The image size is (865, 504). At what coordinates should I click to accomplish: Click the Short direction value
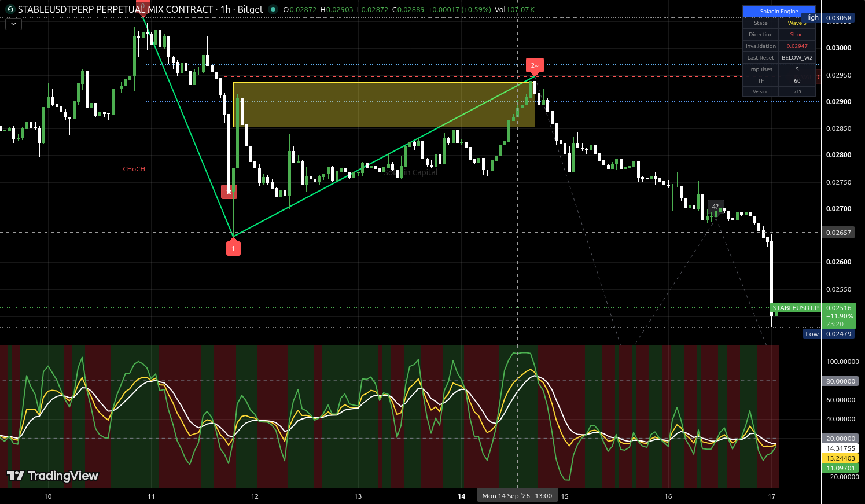(797, 35)
